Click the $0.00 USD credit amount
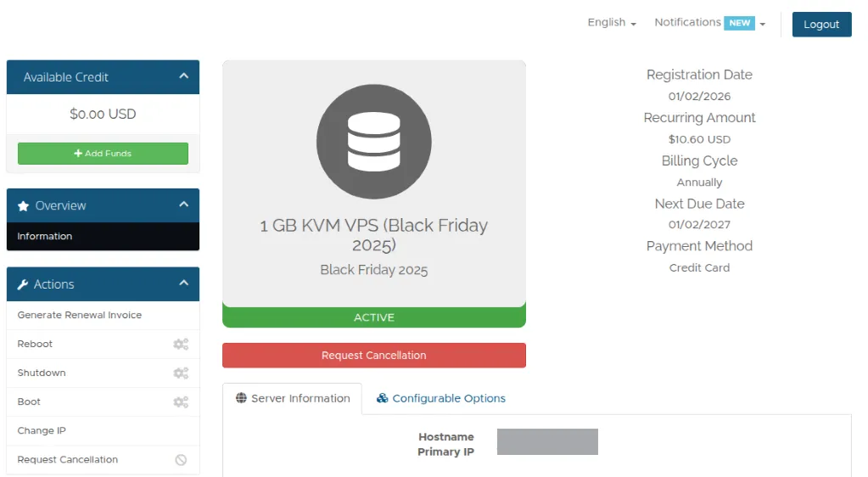Image resolution: width=868 pixels, height=477 pixels. (x=103, y=114)
